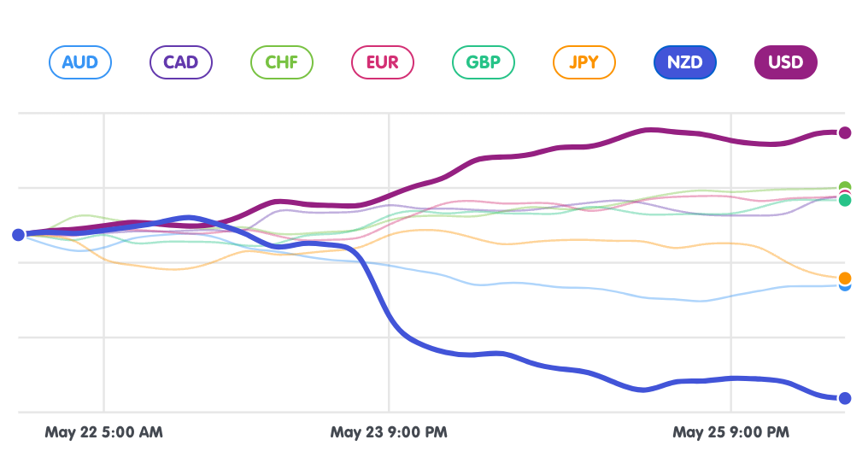Click the shared starting point dot

[x=18, y=234]
